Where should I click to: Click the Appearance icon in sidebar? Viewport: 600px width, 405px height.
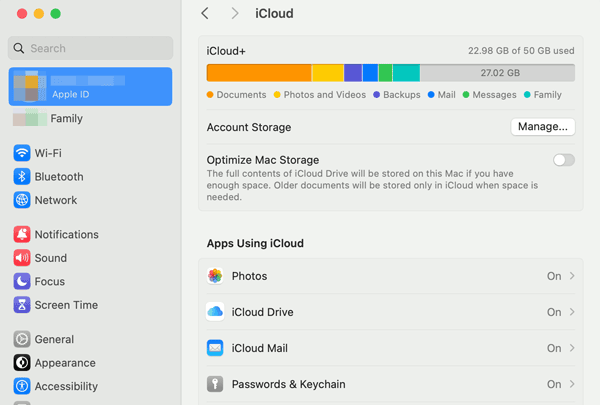pyautogui.click(x=22, y=363)
